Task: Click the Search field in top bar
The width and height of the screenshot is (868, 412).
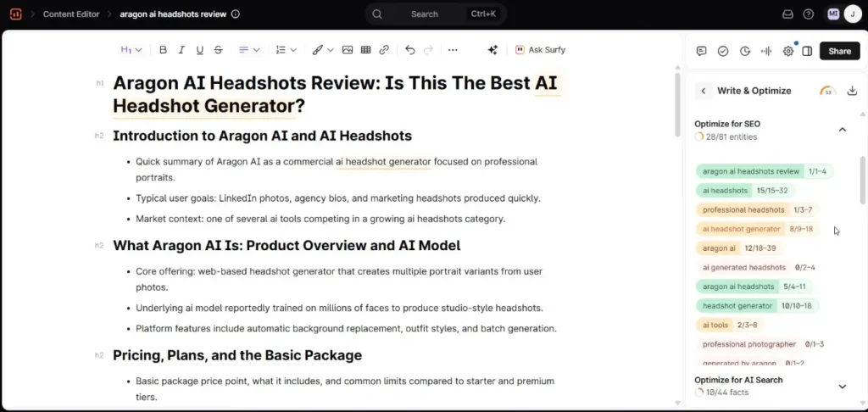Action: (x=436, y=14)
